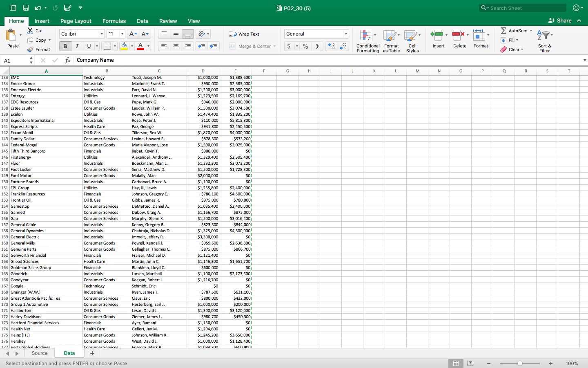Click Delete cells icon
The image size is (588, 368).
coord(458,35)
